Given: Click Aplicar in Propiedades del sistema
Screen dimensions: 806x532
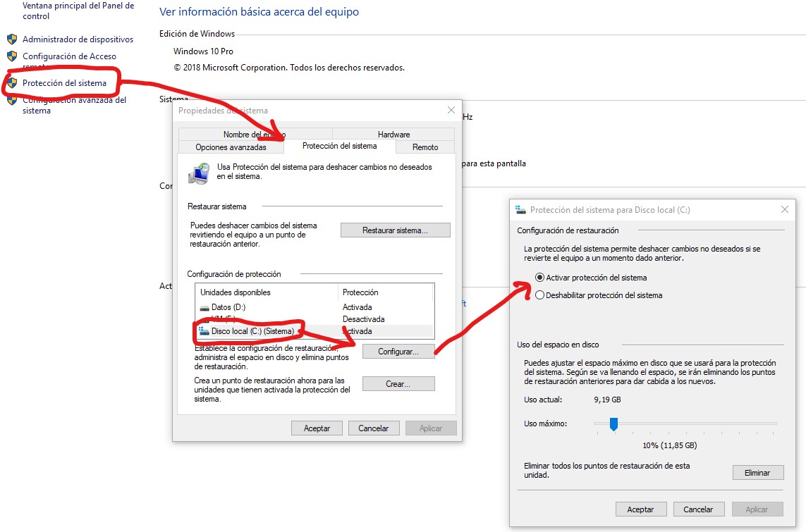Looking at the screenshot, I should point(431,428).
